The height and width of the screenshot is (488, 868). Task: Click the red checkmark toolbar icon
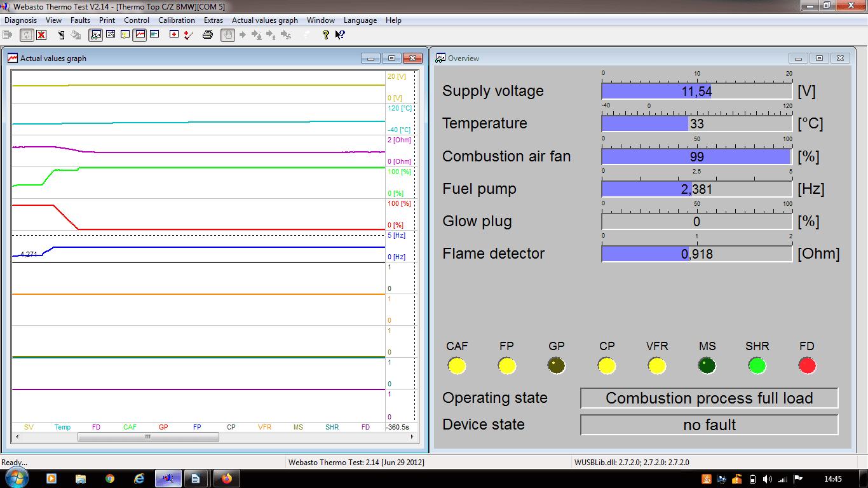[188, 35]
